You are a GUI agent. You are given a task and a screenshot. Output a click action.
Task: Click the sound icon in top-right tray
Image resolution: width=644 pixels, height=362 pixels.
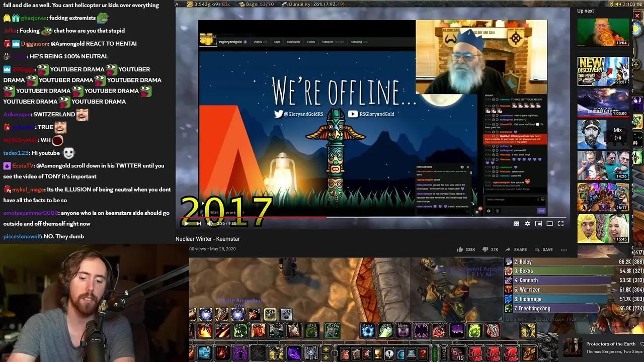(618, 4)
